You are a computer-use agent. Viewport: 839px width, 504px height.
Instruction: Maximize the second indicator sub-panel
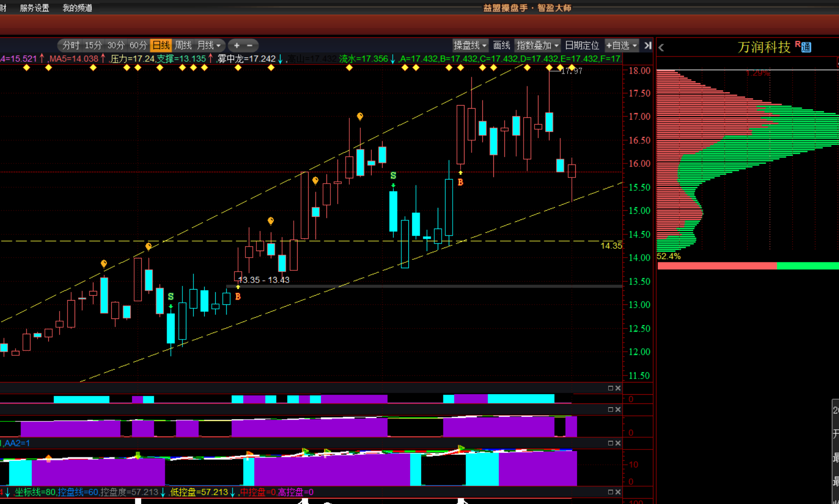tap(610, 410)
